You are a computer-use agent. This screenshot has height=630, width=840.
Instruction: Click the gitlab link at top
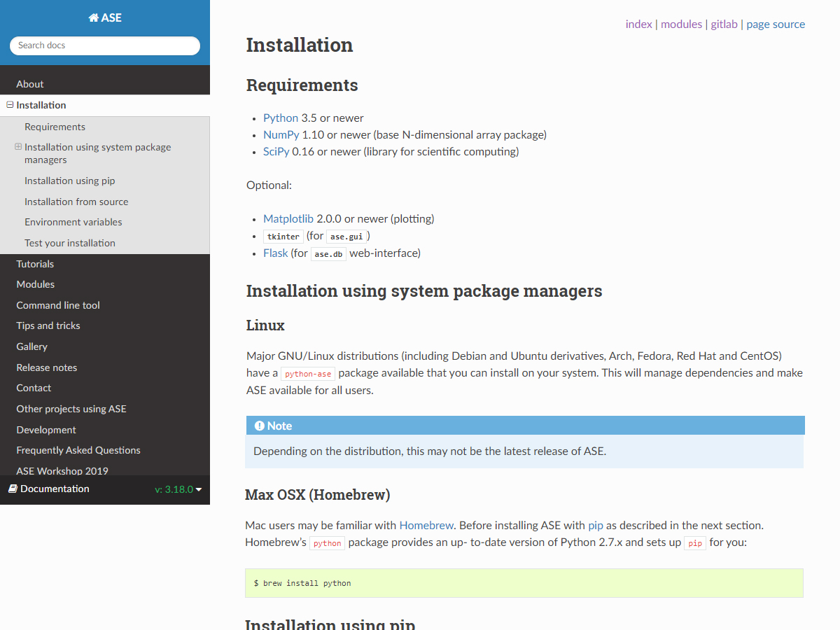724,24
